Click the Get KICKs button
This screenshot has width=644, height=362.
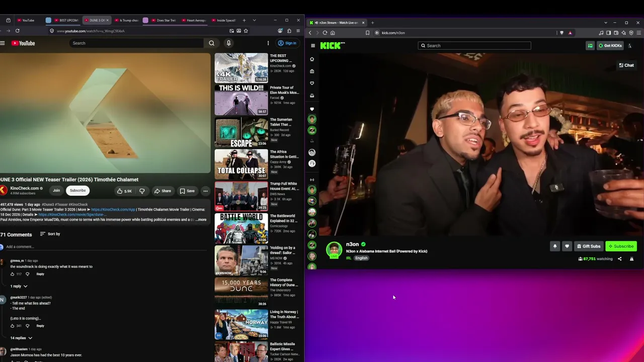pyautogui.click(x=610, y=46)
